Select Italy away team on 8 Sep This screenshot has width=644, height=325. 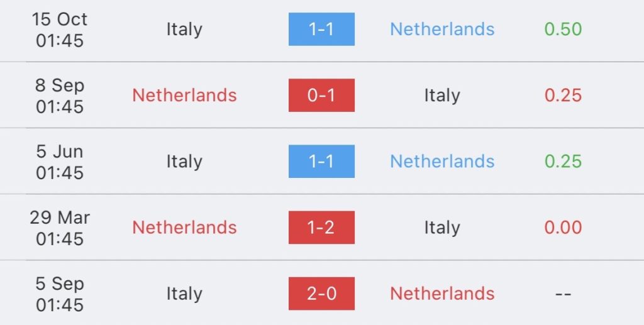(442, 96)
